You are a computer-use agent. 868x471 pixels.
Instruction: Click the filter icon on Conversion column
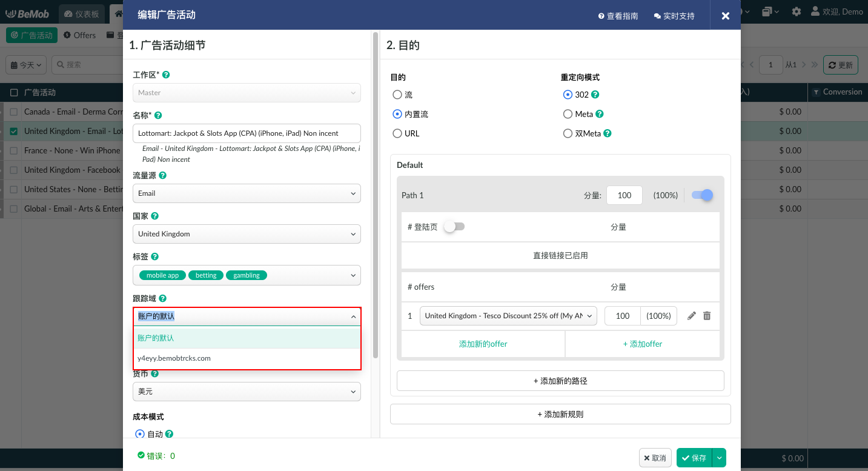coord(816,92)
